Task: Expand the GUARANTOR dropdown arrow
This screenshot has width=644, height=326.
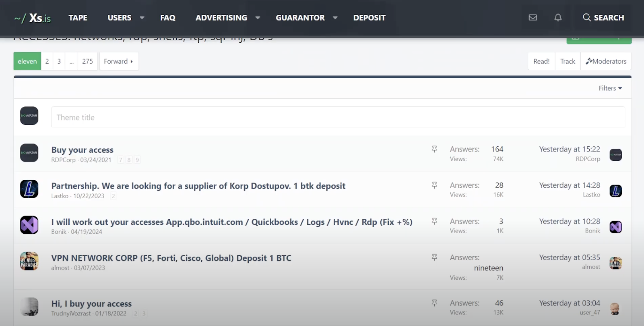Action: [335, 18]
